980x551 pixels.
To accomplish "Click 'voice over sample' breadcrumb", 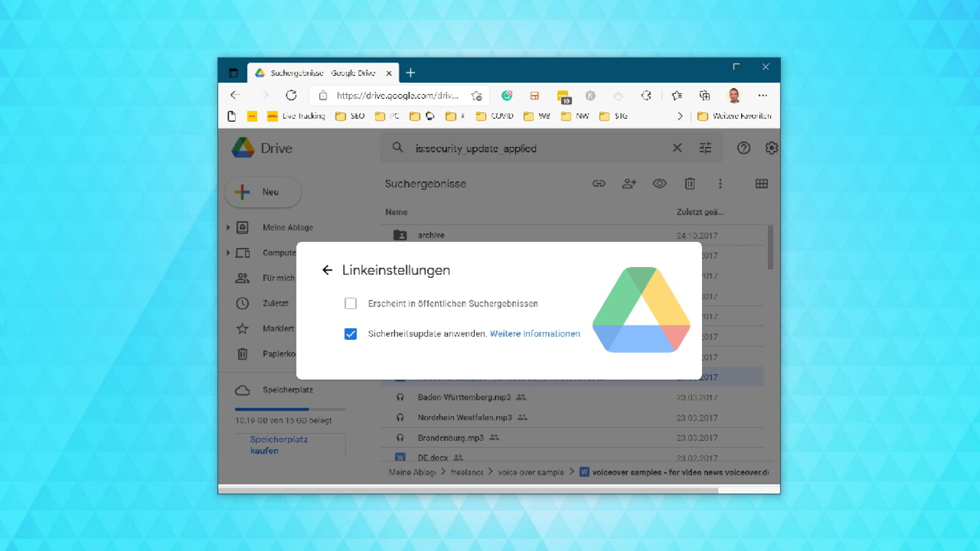I will coord(530,472).
